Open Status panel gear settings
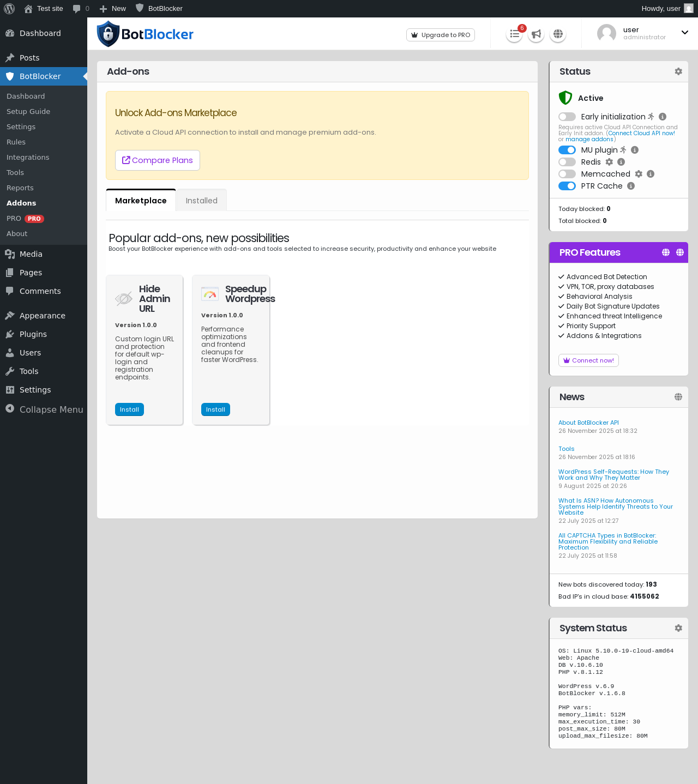The image size is (698, 784). click(678, 71)
